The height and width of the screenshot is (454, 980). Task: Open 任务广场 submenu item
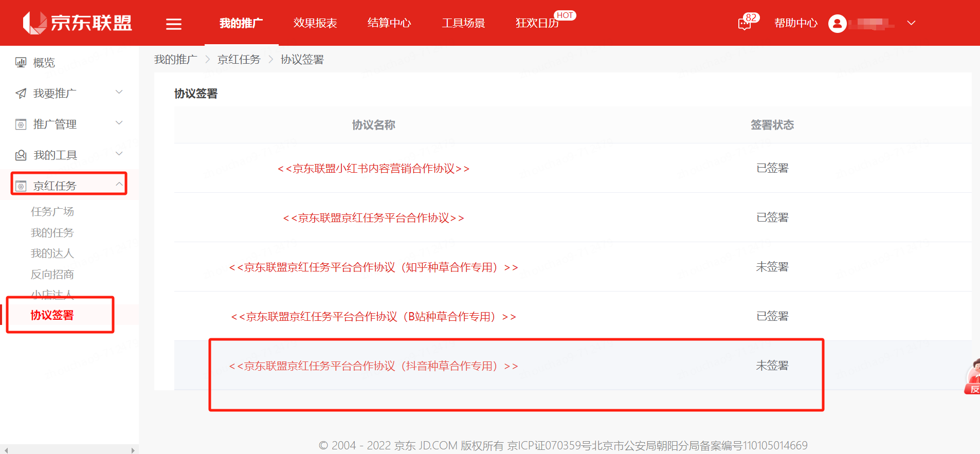pyautogui.click(x=52, y=212)
